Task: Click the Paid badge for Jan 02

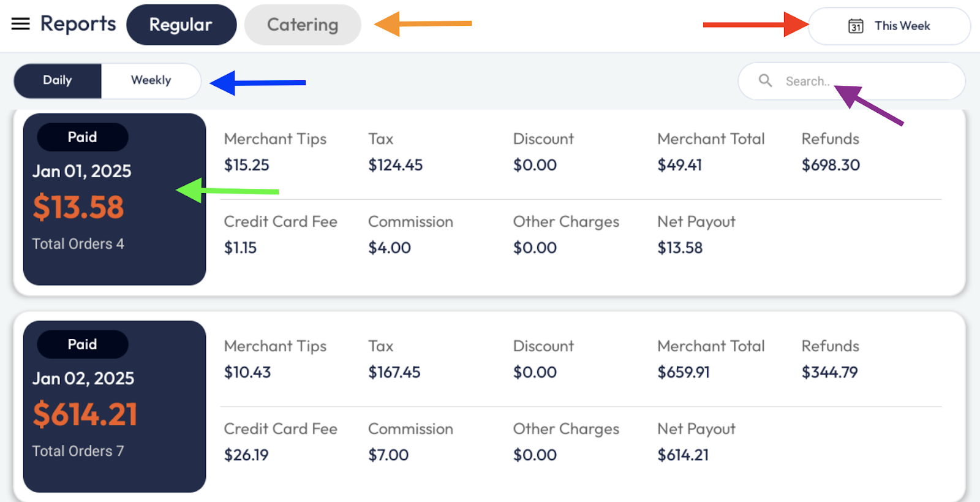Action: (82, 344)
